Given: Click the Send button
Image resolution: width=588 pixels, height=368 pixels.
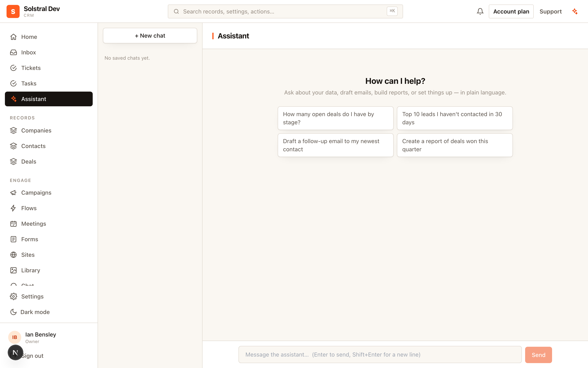Looking at the screenshot, I should [x=538, y=355].
